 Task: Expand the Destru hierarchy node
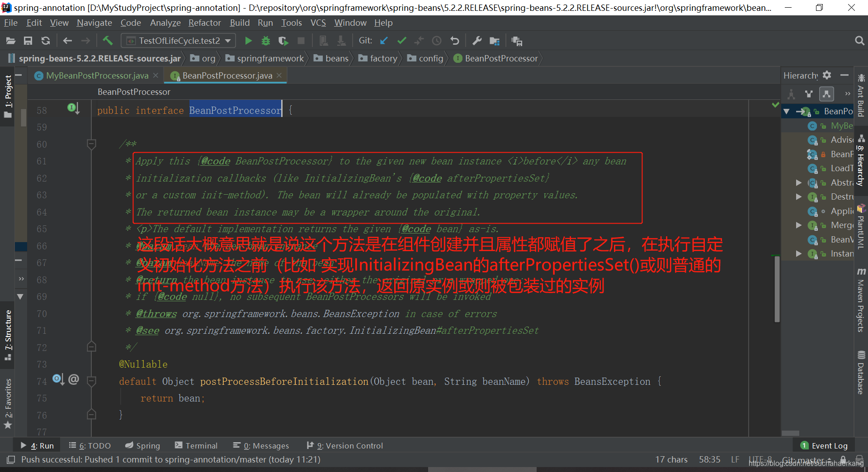(799, 196)
